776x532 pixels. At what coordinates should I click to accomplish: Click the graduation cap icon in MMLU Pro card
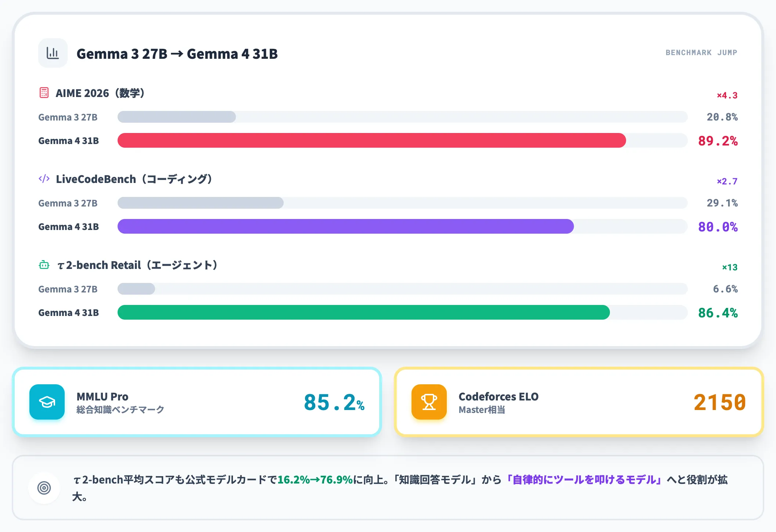[47, 402]
